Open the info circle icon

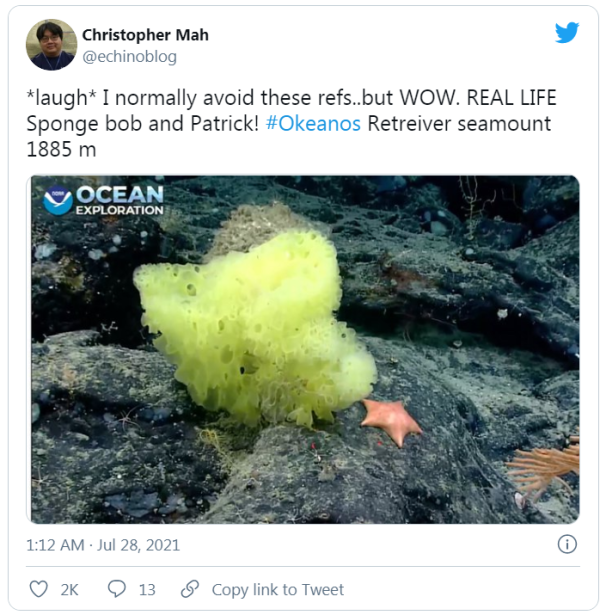tap(567, 544)
